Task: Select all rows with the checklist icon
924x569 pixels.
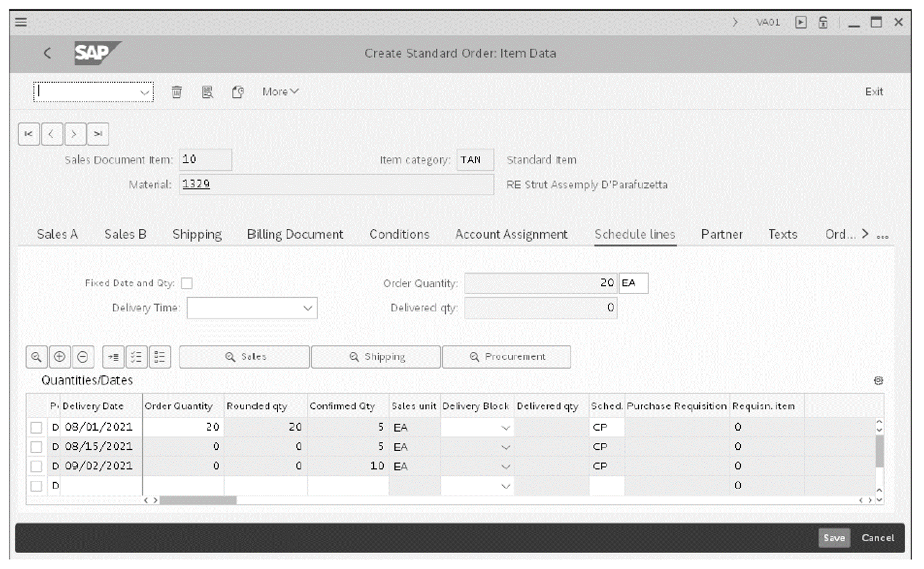Action: coord(137,357)
